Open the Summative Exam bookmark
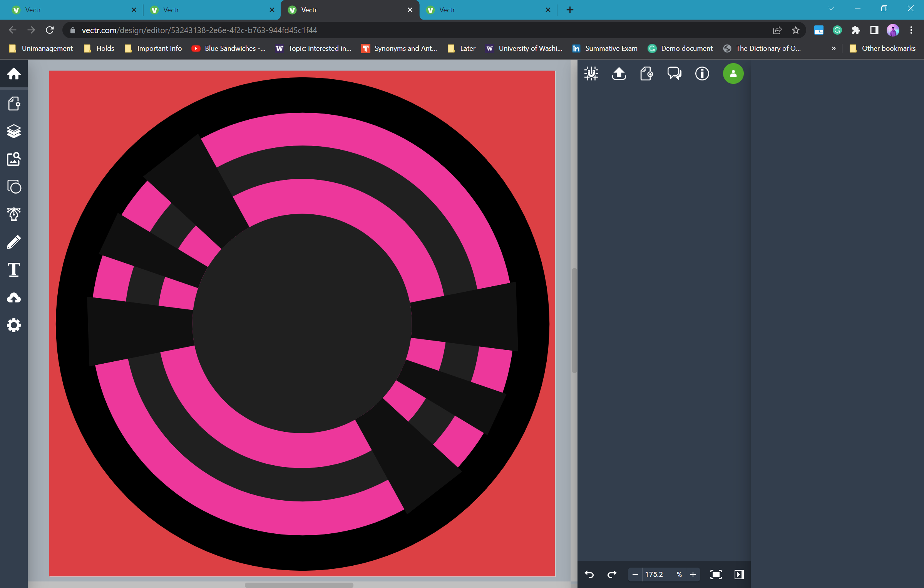The width and height of the screenshot is (924, 588). [605, 48]
